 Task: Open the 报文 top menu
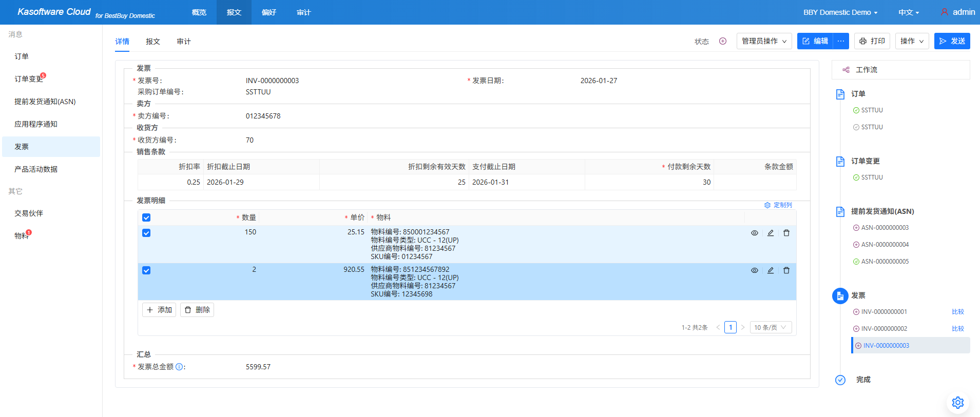click(x=234, y=12)
